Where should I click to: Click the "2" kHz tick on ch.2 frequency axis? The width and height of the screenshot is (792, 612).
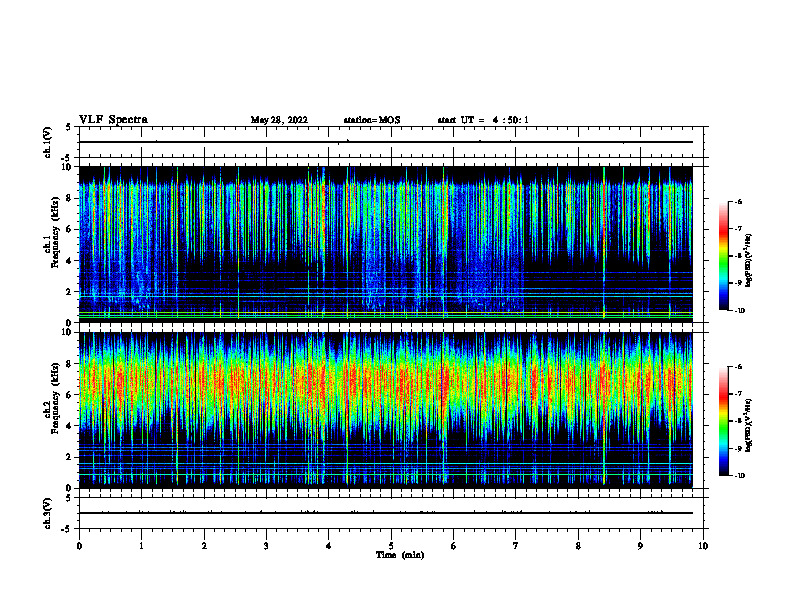pos(70,457)
